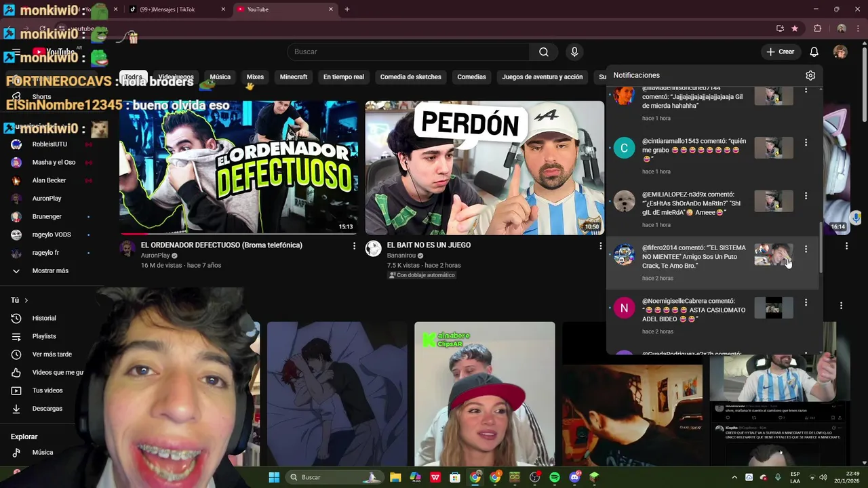Select the Comedia de sketches chip
The width and height of the screenshot is (868, 488).
(411, 77)
